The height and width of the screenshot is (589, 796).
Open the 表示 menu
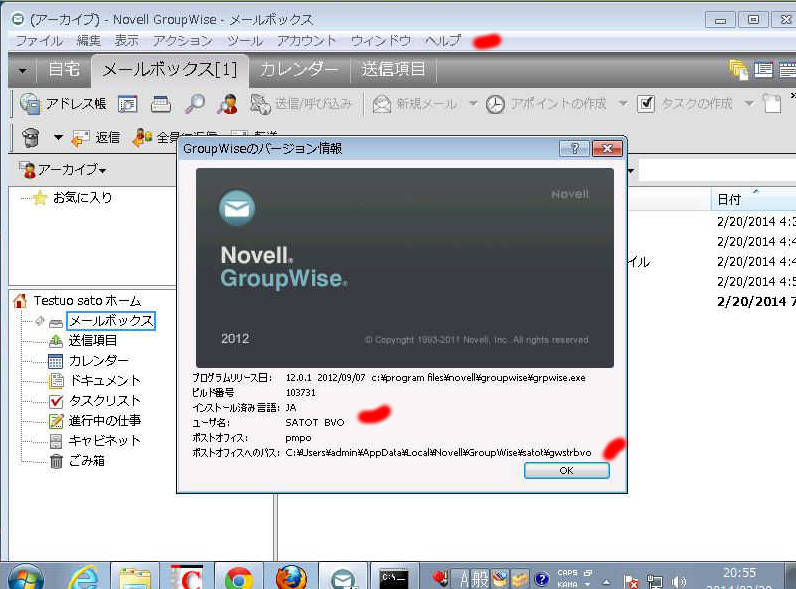pos(126,41)
